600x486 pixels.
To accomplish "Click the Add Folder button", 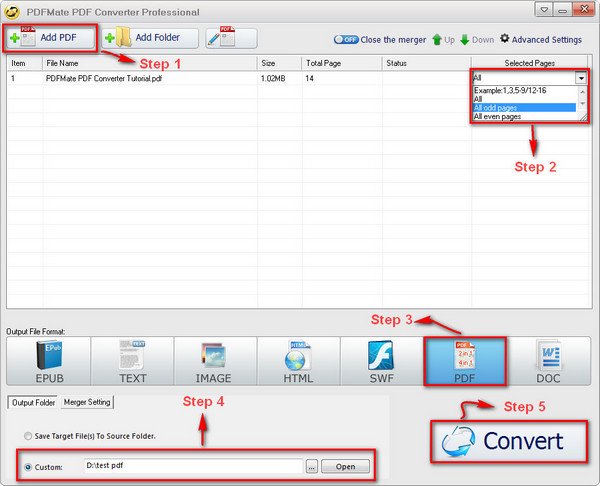I will tap(150, 38).
